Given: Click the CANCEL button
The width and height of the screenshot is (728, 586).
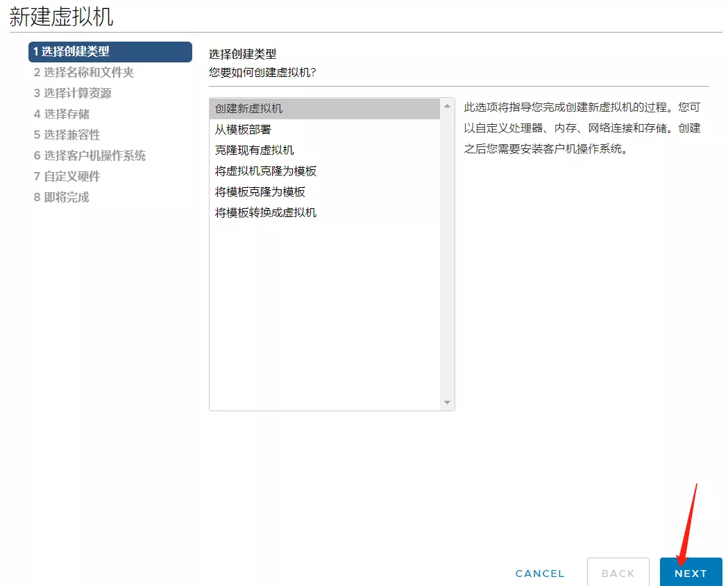Looking at the screenshot, I should pos(540,573).
